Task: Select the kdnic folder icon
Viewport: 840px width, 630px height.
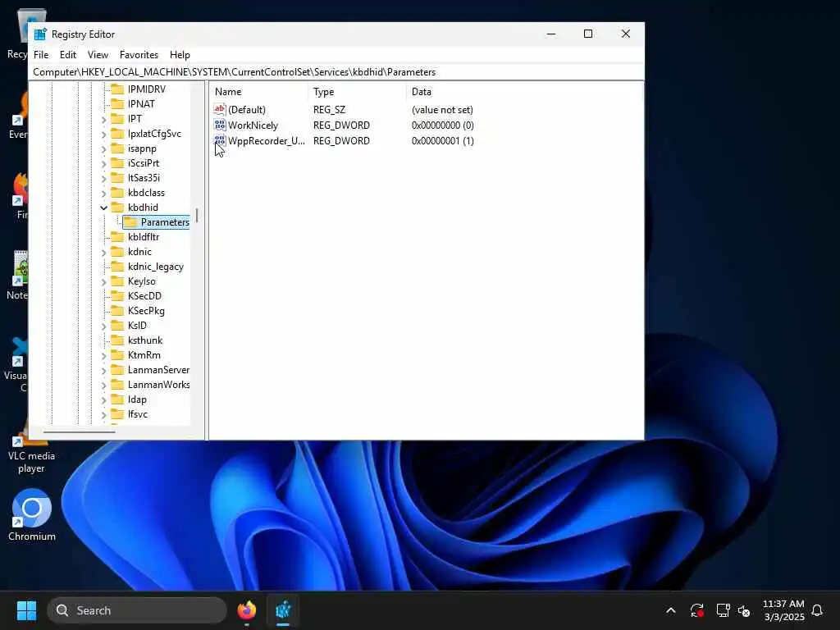Action: (x=116, y=252)
